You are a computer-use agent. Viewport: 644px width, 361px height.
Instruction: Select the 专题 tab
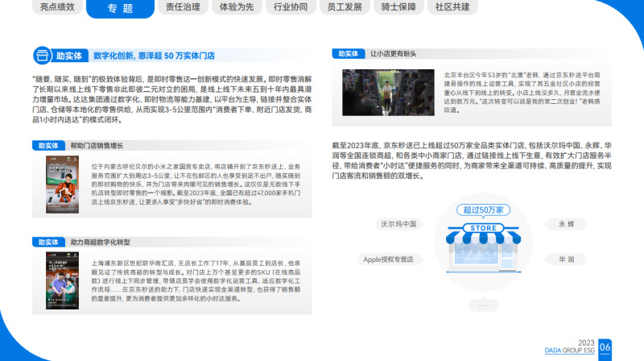click(120, 8)
